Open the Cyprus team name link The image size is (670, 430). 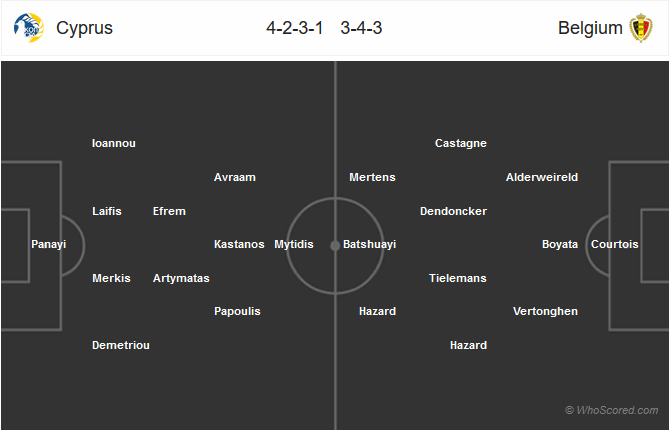(84, 28)
